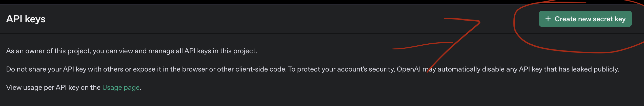
Task: Click the phrase 'manage all API keys'
Action: point(180,51)
